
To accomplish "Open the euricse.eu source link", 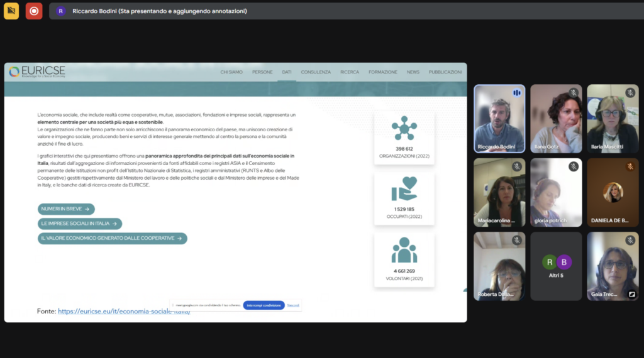I will point(123,311).
